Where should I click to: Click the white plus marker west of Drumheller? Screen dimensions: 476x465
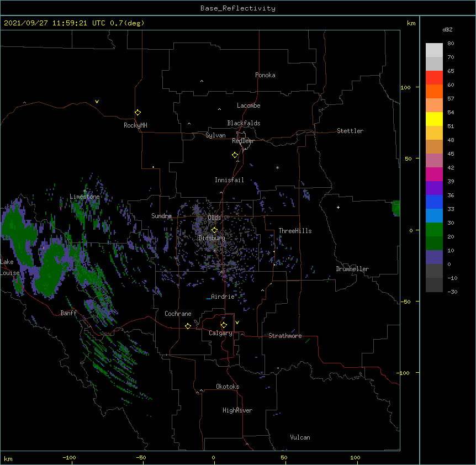pyautogui.click(x=338, y=207)
